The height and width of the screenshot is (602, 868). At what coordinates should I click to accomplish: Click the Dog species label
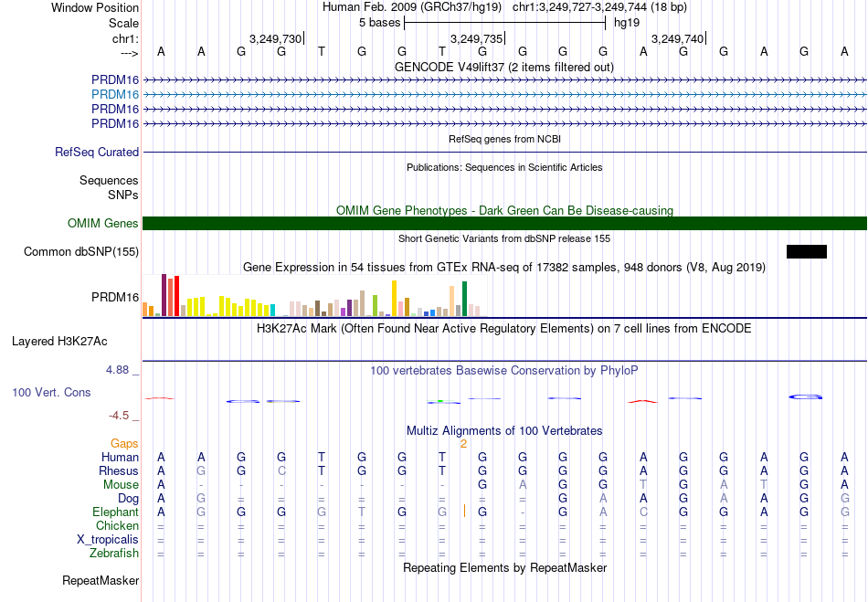click(129, 499)
